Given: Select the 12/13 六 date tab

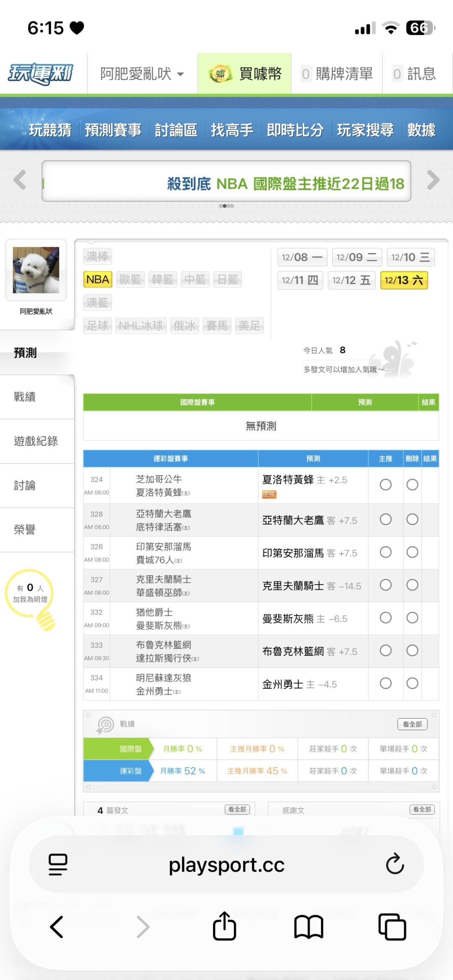Looking at the screenshot, I should (404, 280).
